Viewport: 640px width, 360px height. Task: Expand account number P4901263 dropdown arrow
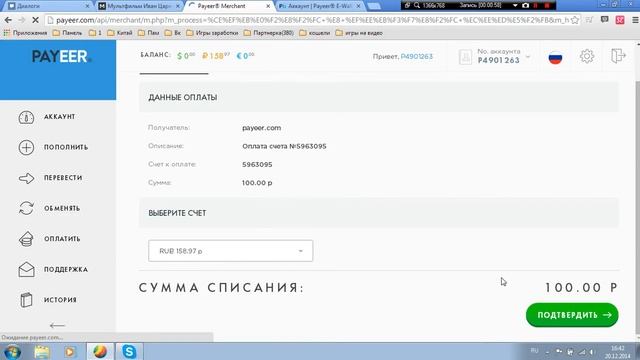click(x=528, y=57)
